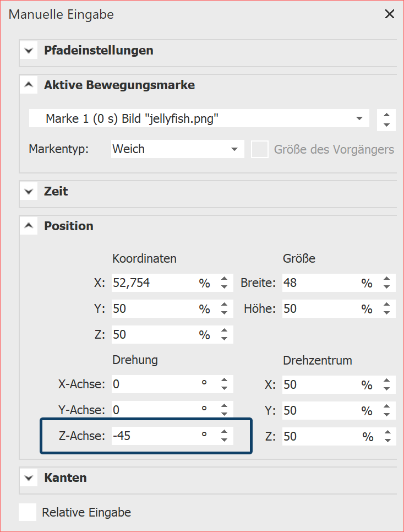Image resolution: width=404 pixels, height=532 pixels.
Task: Open the Marke 1 jellyfish.png dropdown
Action: [359, 118]
